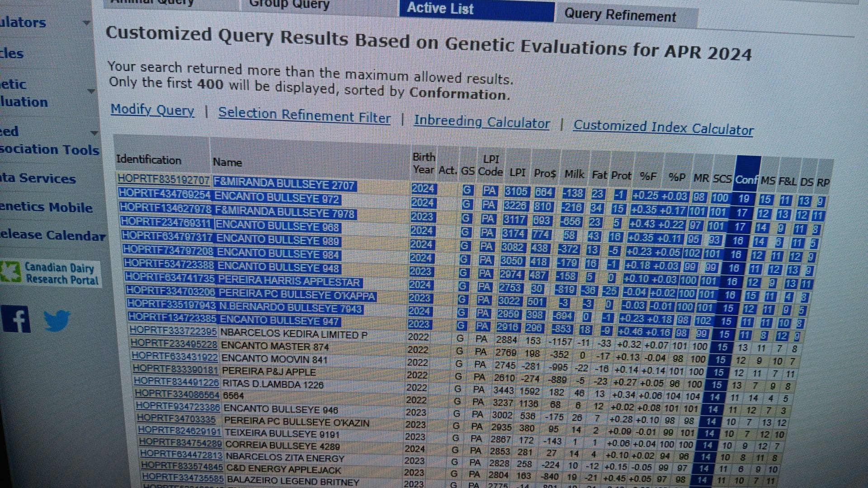This screenshot has width=868, height=488.
Task: Open Customized Index Calculator link
Action: pos(663,128)
